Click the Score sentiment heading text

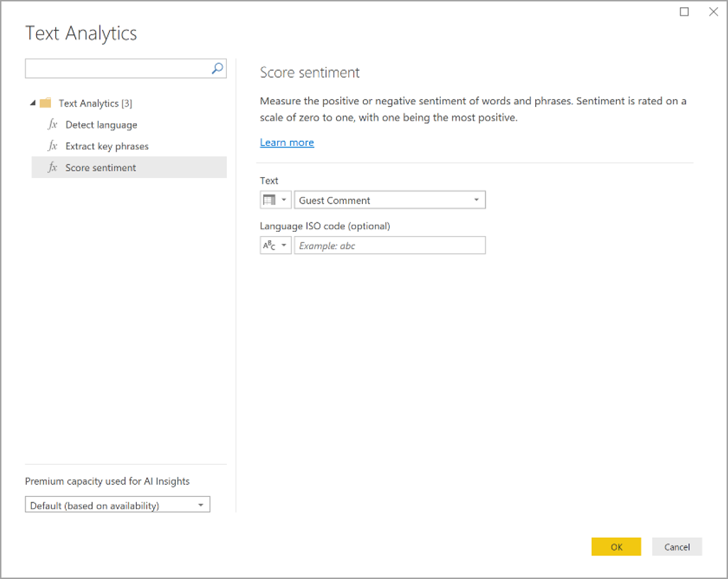pos(310,72)
